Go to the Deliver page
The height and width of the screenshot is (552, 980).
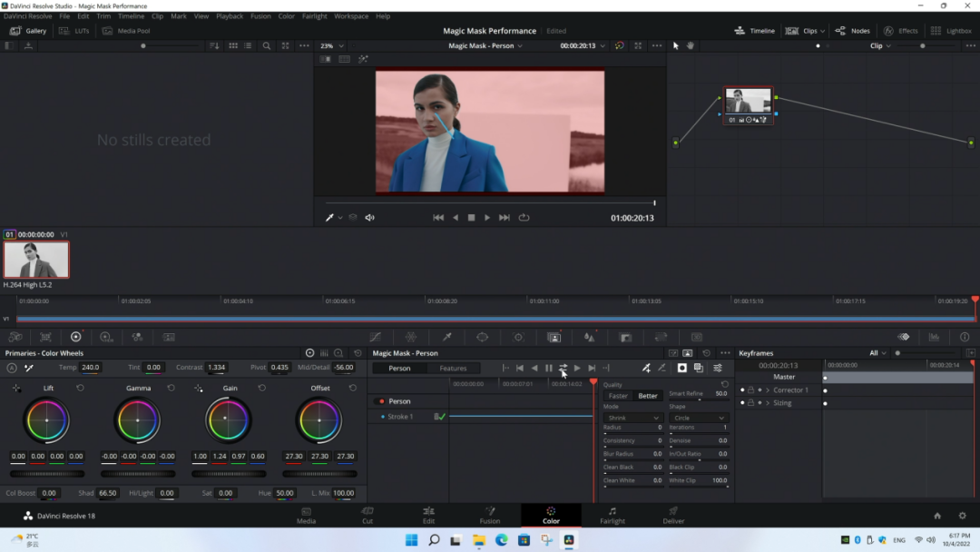[x=673, y=515]
